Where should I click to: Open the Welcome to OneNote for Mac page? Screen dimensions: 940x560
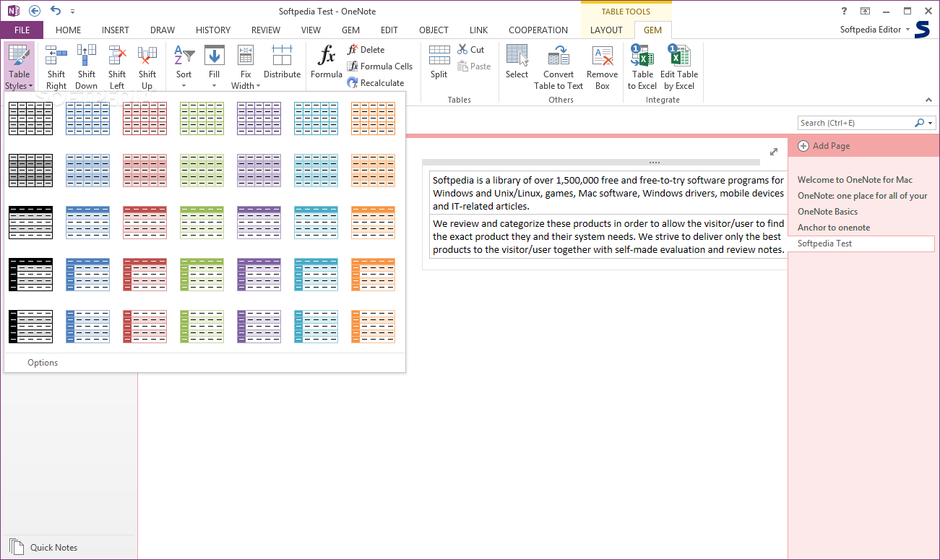855,180
